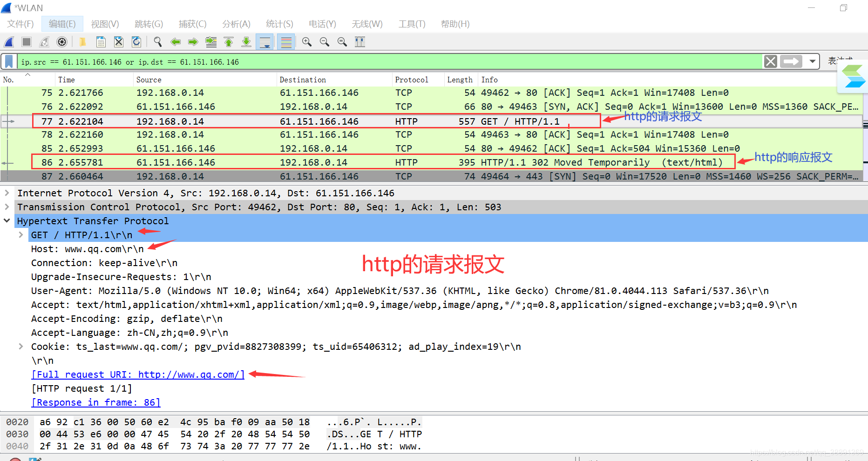
Task: Sort packets by Length column header
Action: [461, 80]
